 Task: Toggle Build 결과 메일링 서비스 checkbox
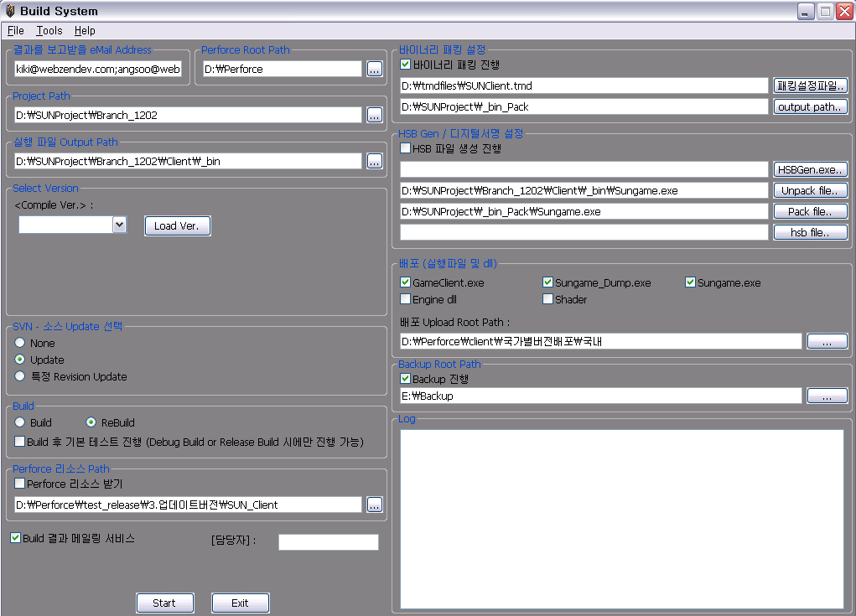(x=16, y=538)
